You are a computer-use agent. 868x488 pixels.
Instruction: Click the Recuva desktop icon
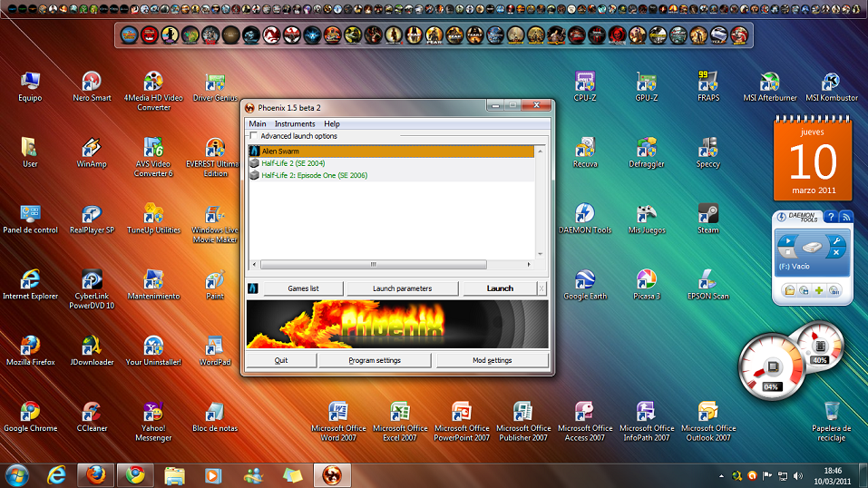[x=585, y=152]
